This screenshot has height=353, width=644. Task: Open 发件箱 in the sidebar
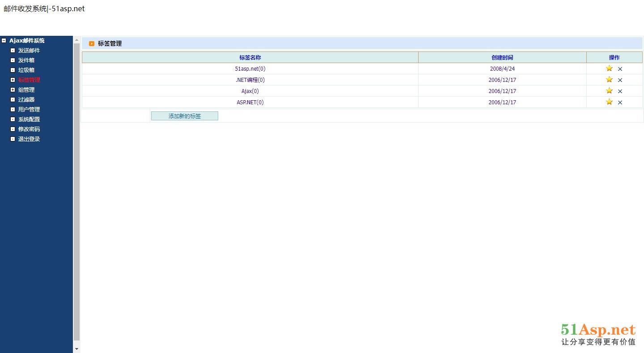click(26, 60)
